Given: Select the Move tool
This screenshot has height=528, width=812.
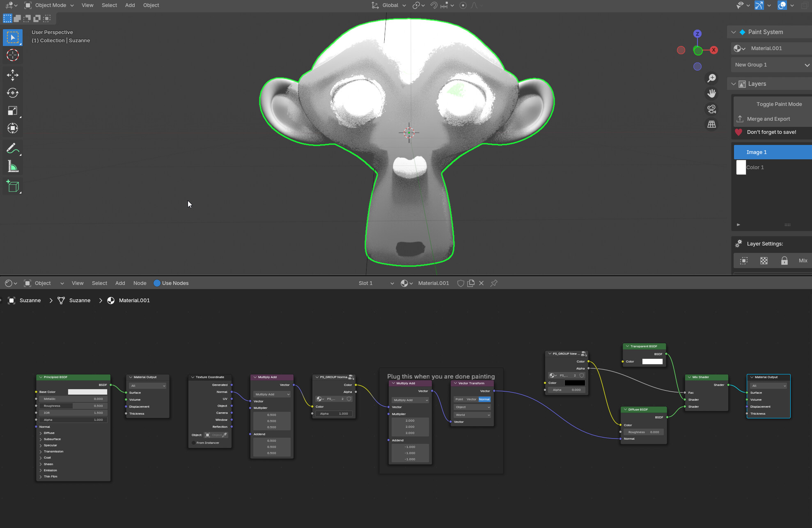Looking at the screenshot, I should 13,75.
